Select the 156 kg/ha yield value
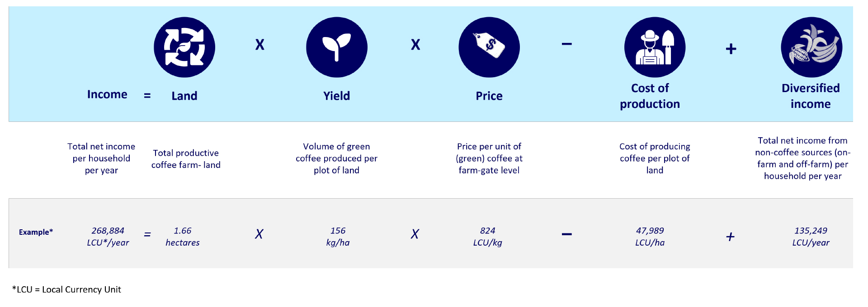This screenshot has width=868, height=307. [338, 237]
